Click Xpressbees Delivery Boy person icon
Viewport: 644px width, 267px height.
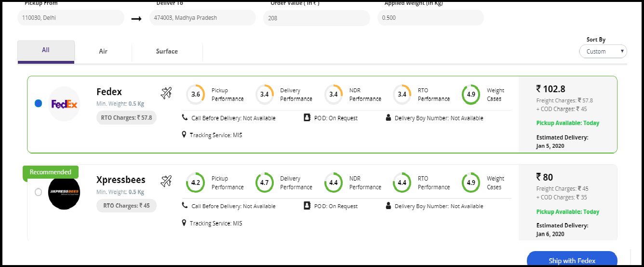(389, 206)
